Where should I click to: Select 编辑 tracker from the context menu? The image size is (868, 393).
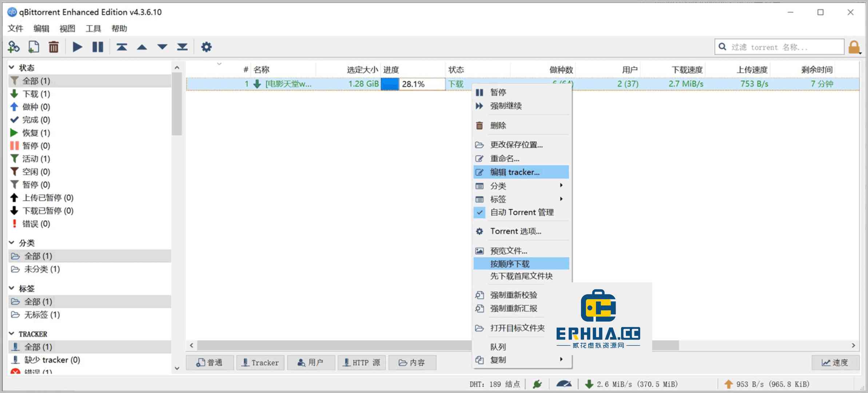[515, 172]
